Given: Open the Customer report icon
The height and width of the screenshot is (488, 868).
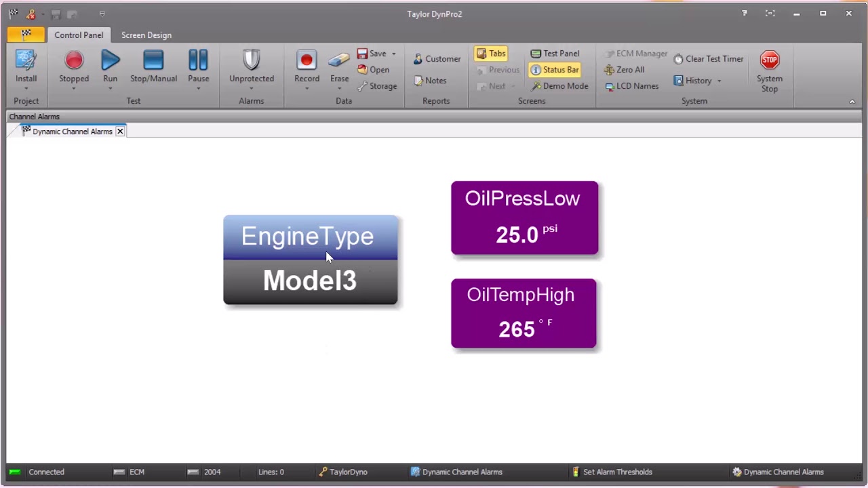Looking at the screenshot, I should [418, 59].
